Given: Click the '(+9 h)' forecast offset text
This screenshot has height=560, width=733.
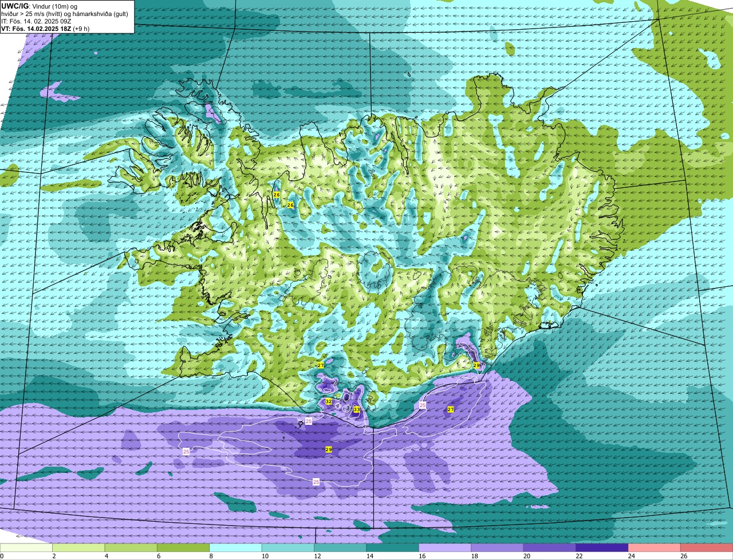Looking at the screenshot, I should pyautogui.click(x=80, y=29).
